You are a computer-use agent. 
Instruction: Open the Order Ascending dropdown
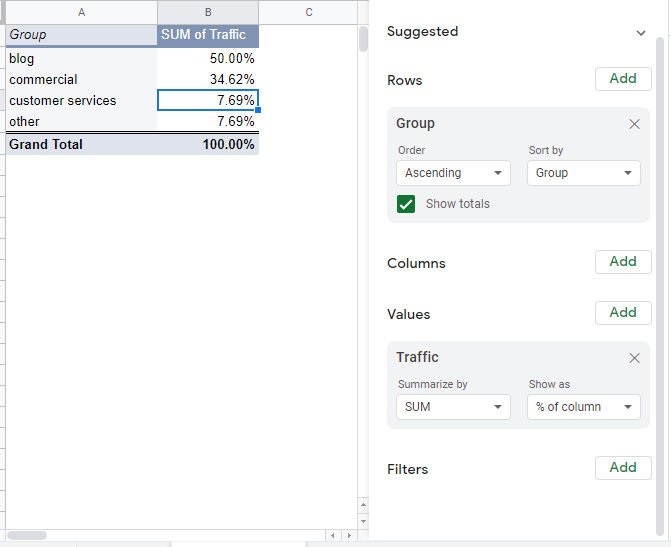(453, 173)
